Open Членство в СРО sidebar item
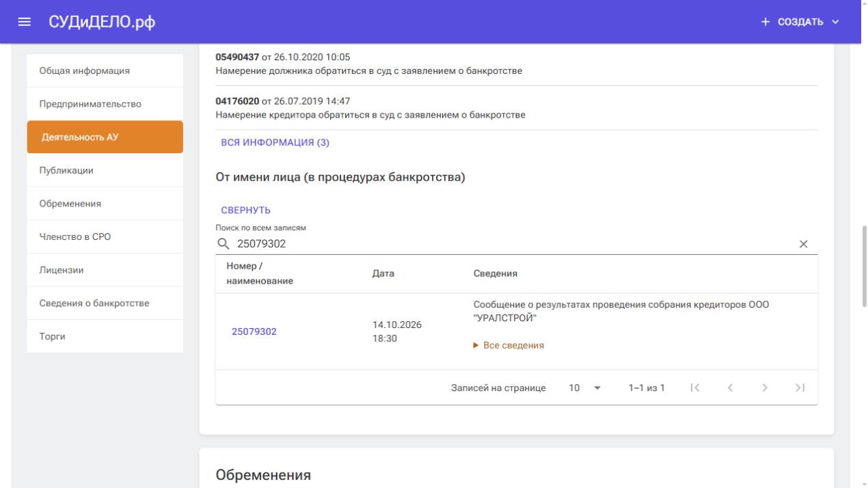The width and height of the screenshot is (868, 488). click(x=105, y=236)
